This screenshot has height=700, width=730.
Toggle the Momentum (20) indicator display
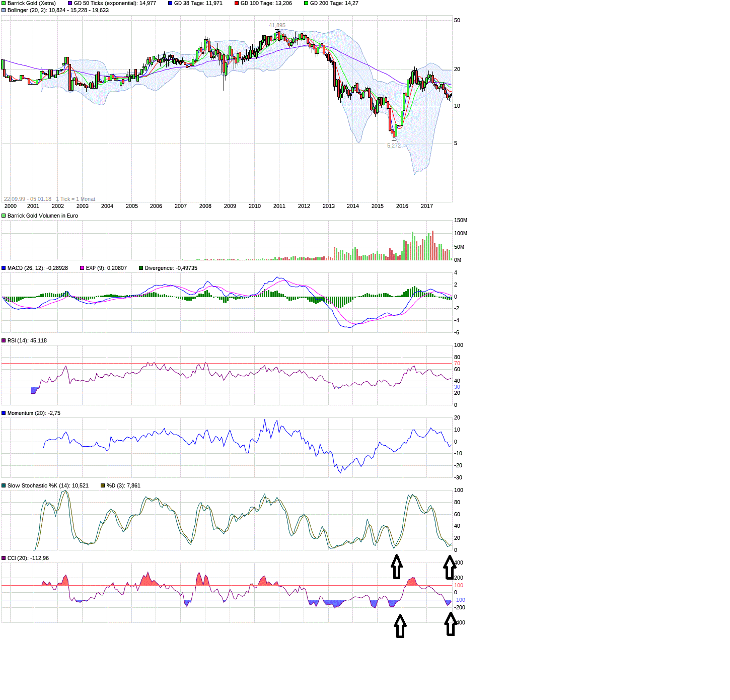click(4, 413)
